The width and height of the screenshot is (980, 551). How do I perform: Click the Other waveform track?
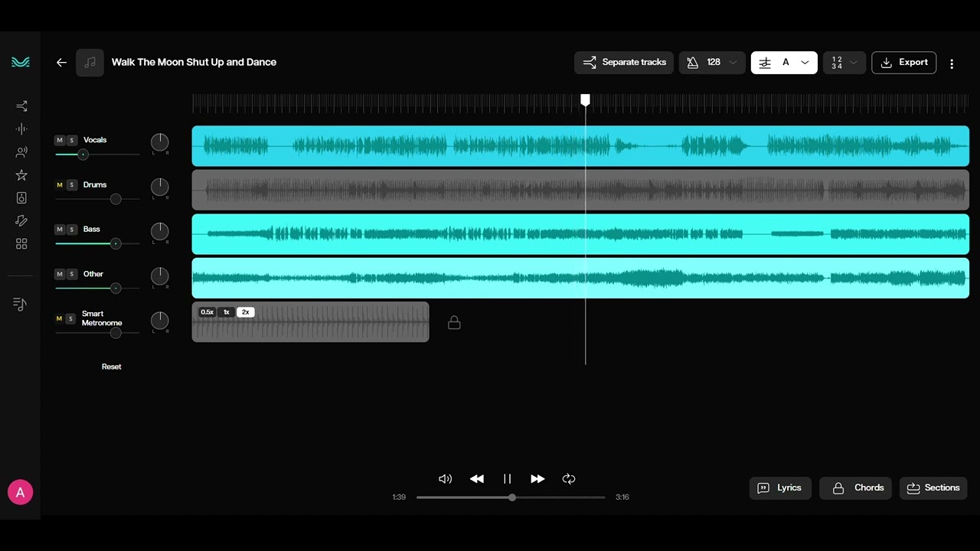pos(580,278)
